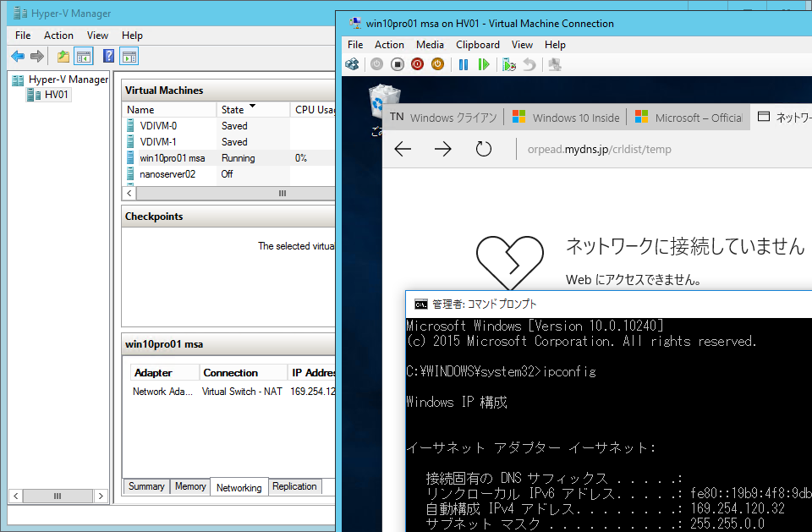
Task: Open File menu in VM Connection window
Action: coord(355,45)
